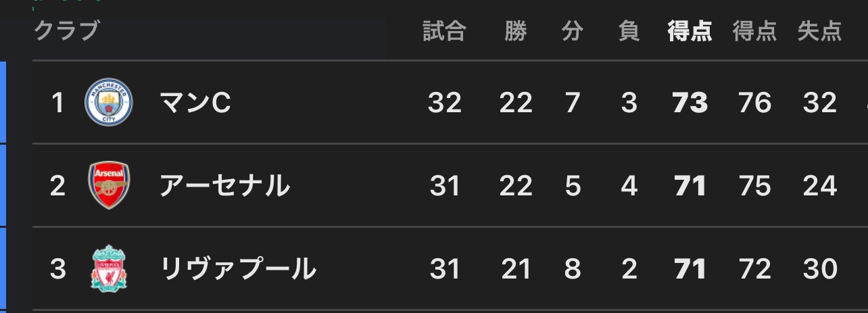Sort by the 負 column header
Image resolution: width=868 pixels, height=313 pixels.
point(629,32)
